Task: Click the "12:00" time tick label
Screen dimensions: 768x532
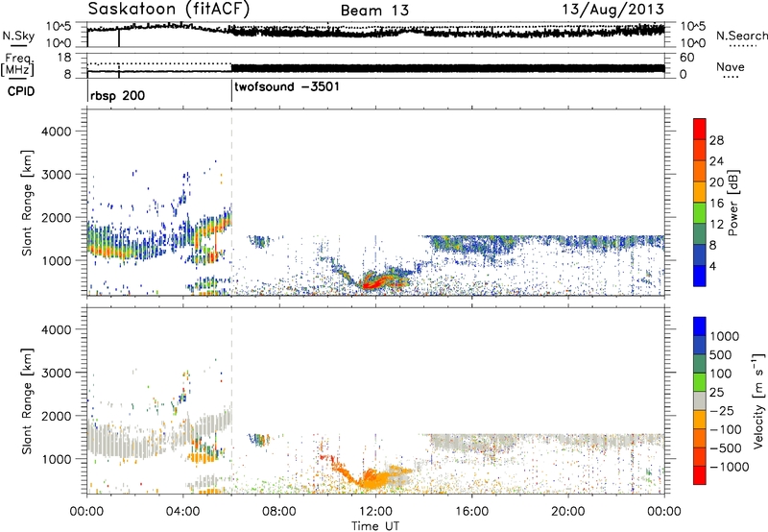Action: click(375, 512)
